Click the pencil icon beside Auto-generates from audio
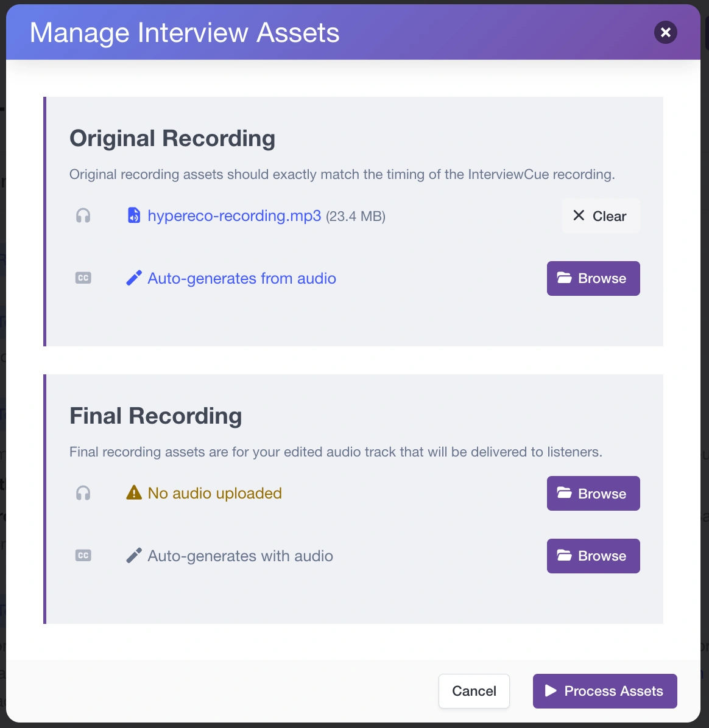Screen dimensions: 709x728 [x=134, y=278]
